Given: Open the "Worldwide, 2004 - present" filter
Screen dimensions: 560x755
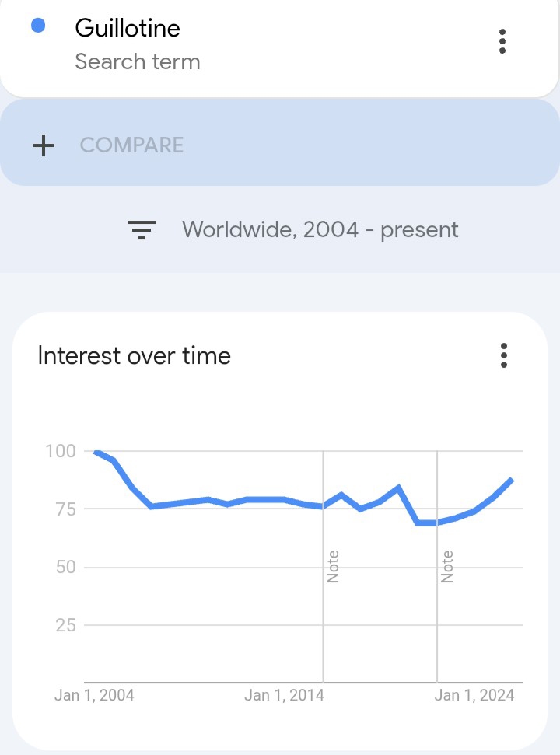Looking at the screenshot, I should [x=320, y=230].
